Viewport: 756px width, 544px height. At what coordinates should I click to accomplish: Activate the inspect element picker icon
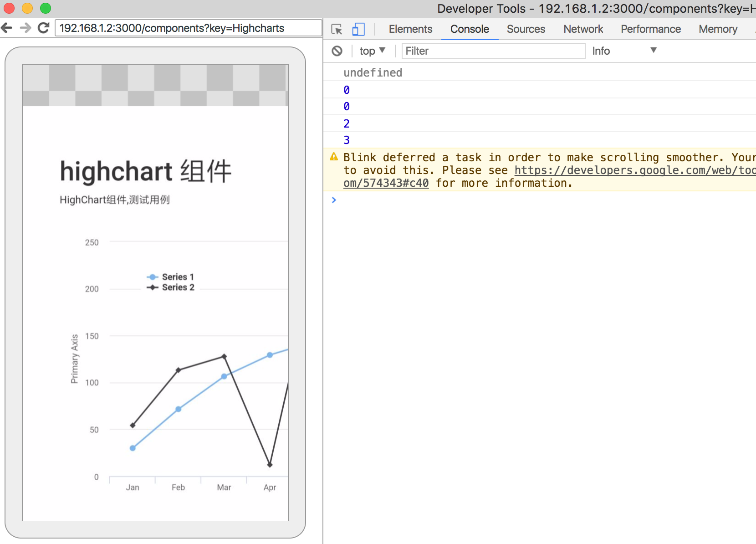337,29
